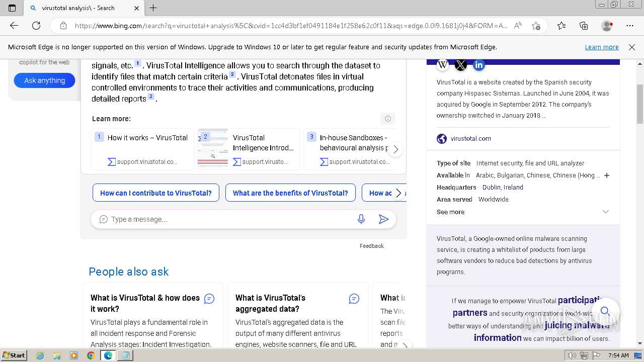Go back to the previous page
The image size is (644, 362).
click(14, 26)
